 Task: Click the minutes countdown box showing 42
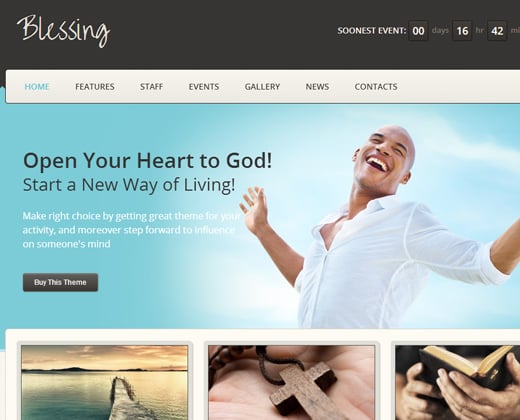(497, 31)
